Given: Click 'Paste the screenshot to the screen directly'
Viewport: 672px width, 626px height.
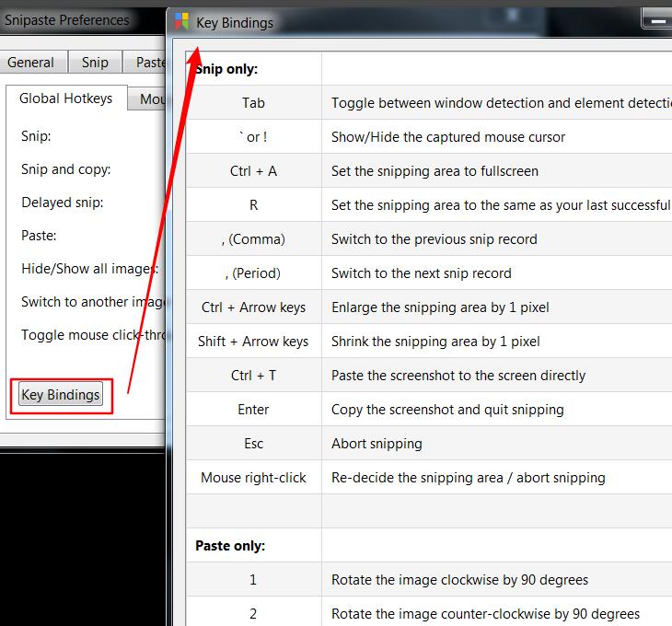Looking at the screenshot, I should coord(458,376).
